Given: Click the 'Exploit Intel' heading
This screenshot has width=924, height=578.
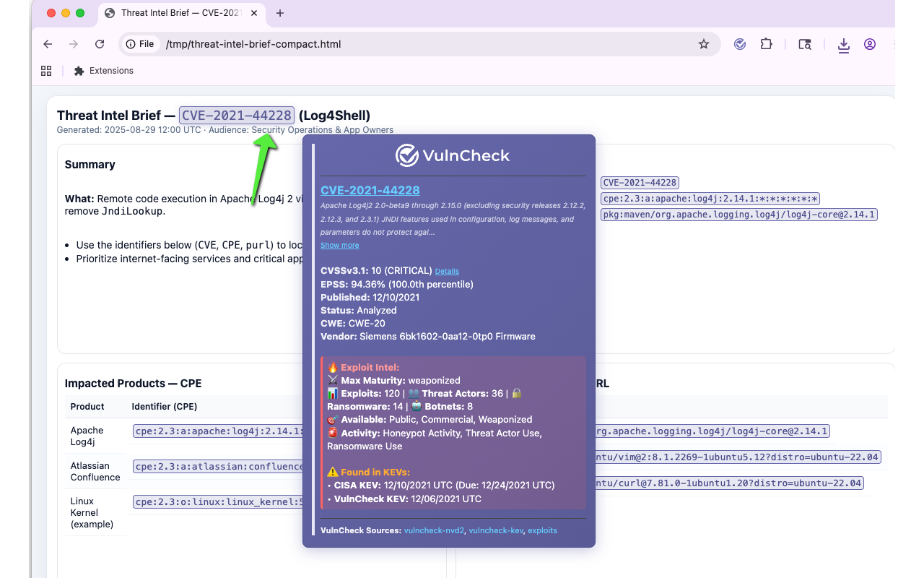Looking at the screenshot, I should [363, 367].
